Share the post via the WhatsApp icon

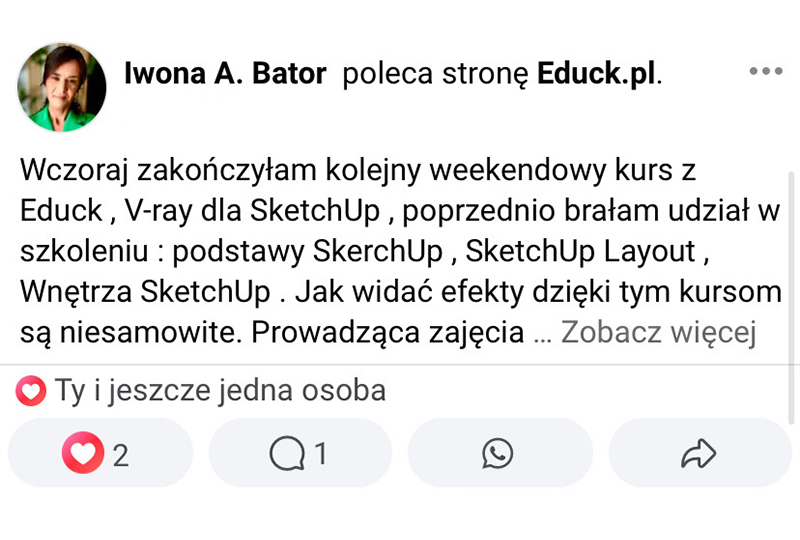point(497,454)
